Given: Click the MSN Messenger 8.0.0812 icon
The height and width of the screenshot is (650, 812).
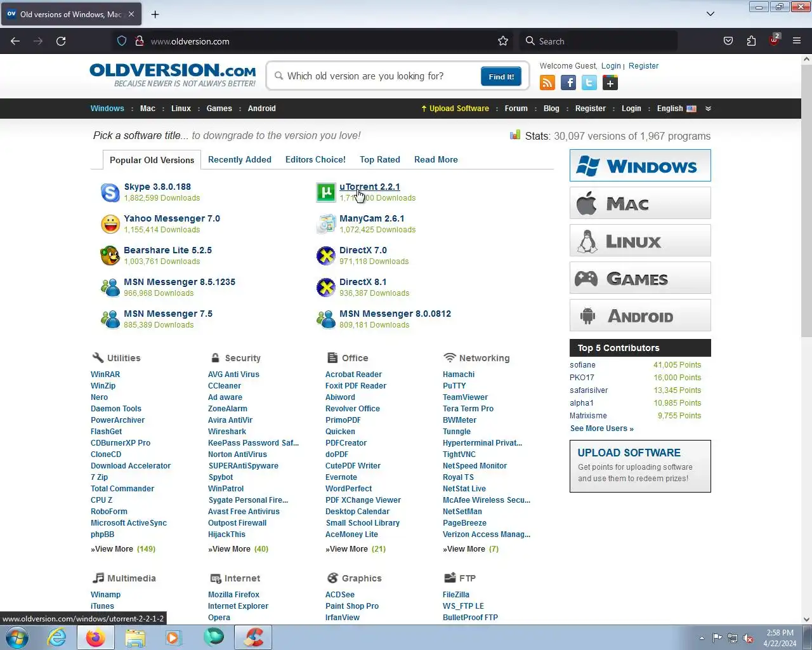Looking at the screenshot, I should pos(326,319).
